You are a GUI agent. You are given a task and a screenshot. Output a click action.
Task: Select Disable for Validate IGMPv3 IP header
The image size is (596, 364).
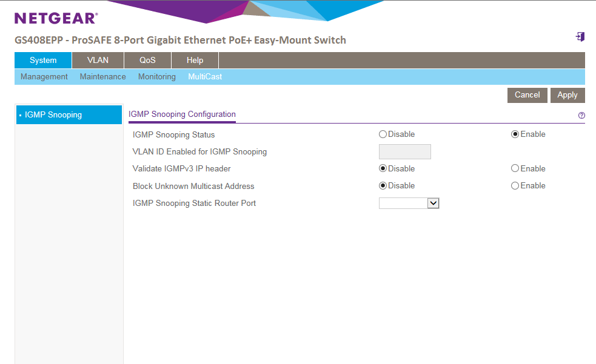[383, 168]
